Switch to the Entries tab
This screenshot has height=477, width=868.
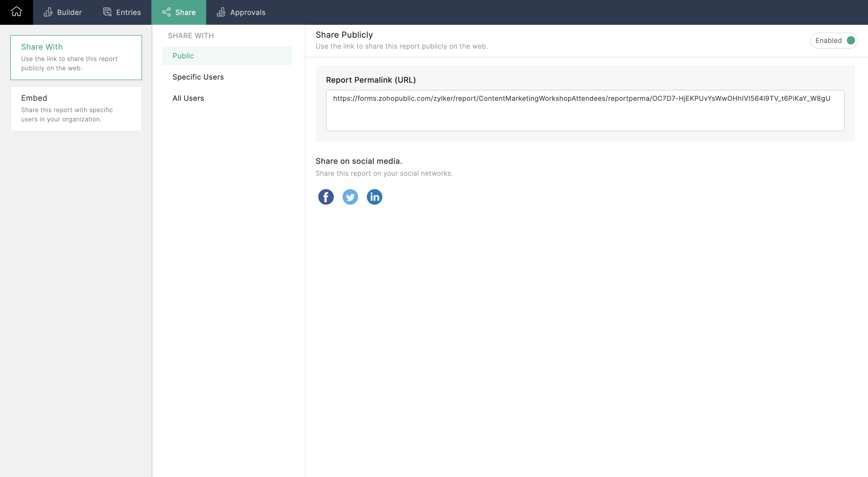[128, 12]
